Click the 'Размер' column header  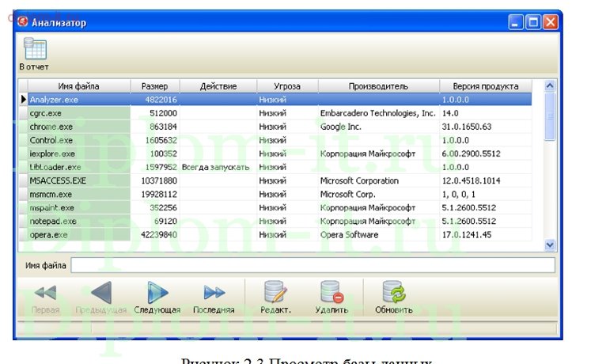154,86
